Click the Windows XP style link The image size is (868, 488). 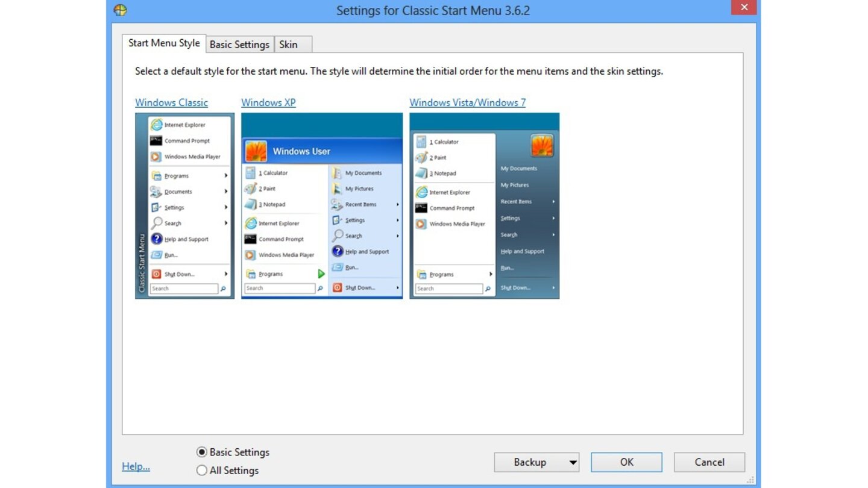pos(268,102)
